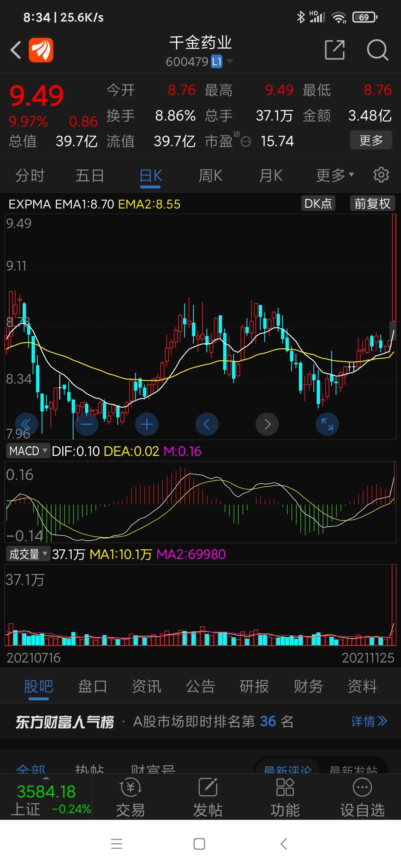Expand chart to fullscreen icon
The image size is (401, 868).
327,424
